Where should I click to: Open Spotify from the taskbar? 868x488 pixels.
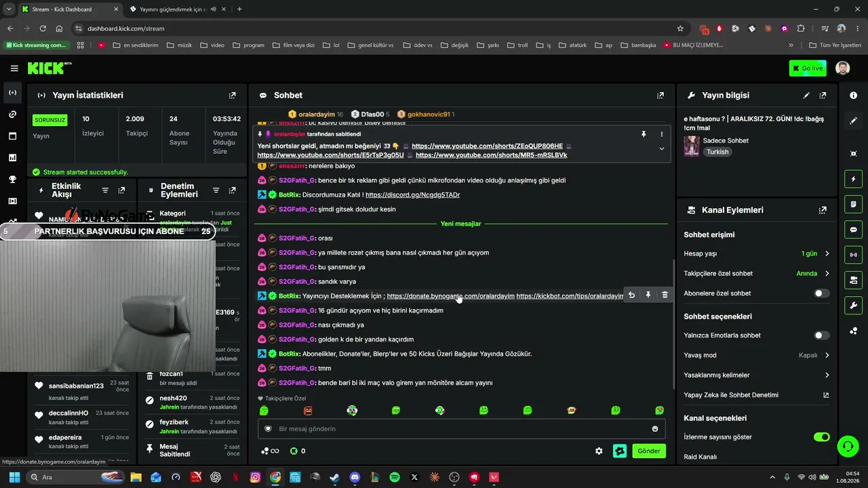point(395,477)
